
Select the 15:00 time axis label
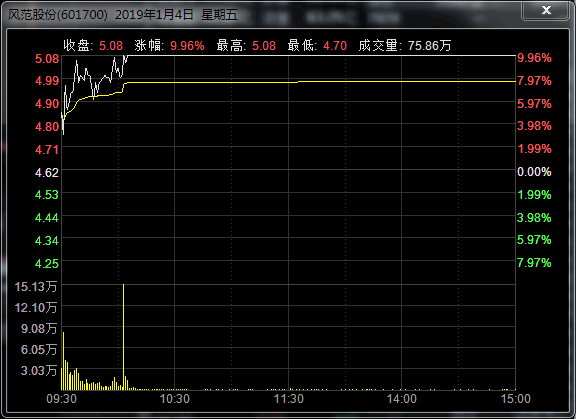click(x=516, y=399)
